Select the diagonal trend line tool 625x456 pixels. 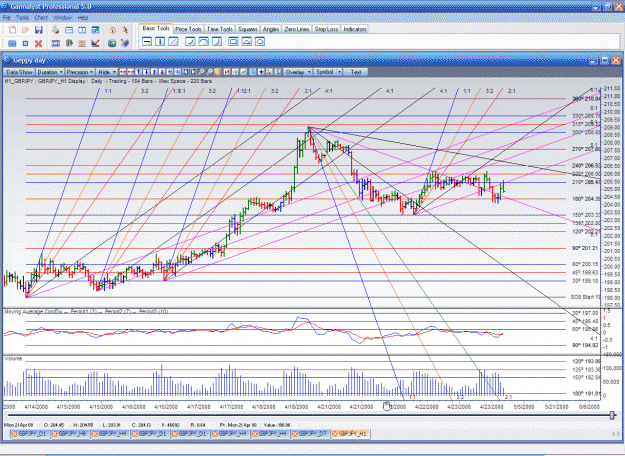173,41
